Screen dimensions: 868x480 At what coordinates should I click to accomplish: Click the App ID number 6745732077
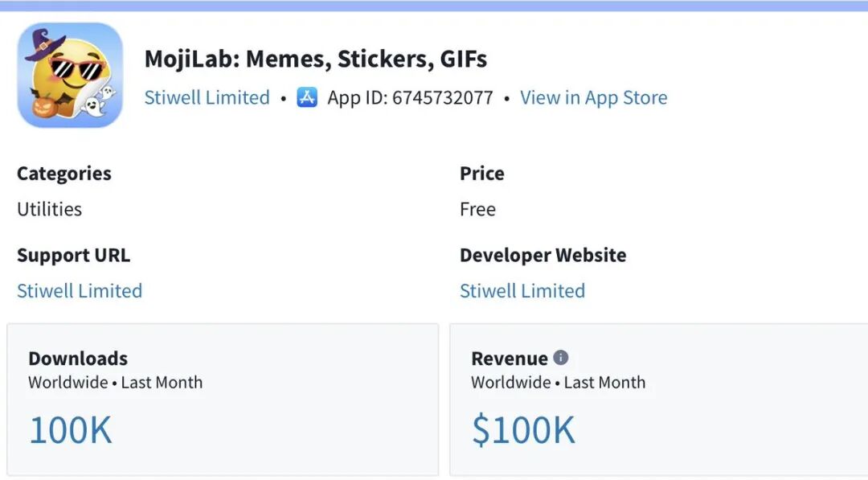tap(442, 98)
